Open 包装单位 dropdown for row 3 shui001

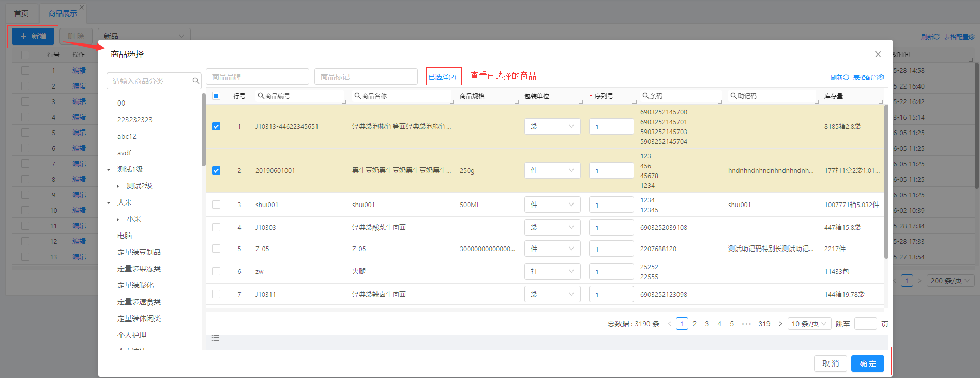coord(552,205)
